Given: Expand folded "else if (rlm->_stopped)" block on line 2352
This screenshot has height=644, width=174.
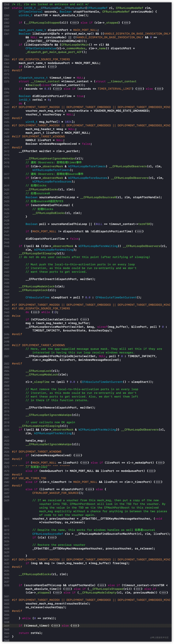Looking at the screenshot, I should coord(126,23).
